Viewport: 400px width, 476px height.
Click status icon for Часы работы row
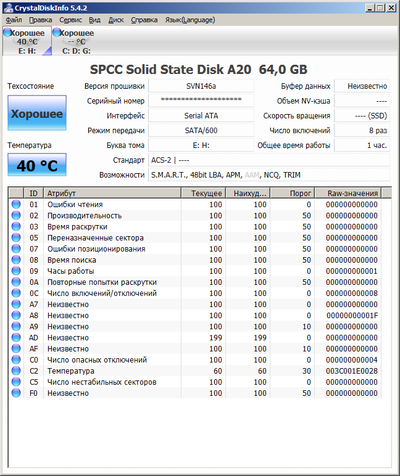coord(16,271)
